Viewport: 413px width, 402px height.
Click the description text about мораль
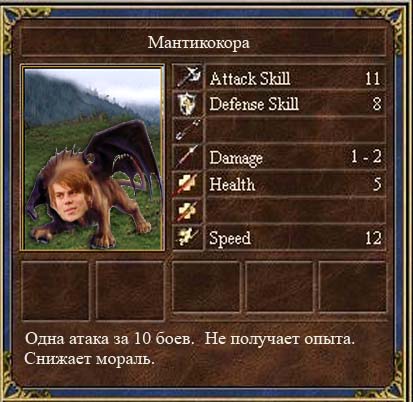click(90, 359)
